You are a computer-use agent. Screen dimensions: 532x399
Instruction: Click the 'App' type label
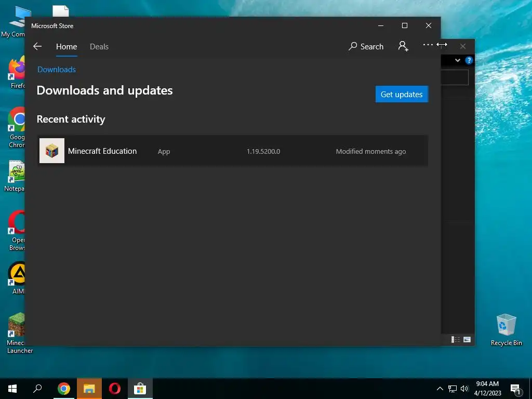[x=164, y=152]
